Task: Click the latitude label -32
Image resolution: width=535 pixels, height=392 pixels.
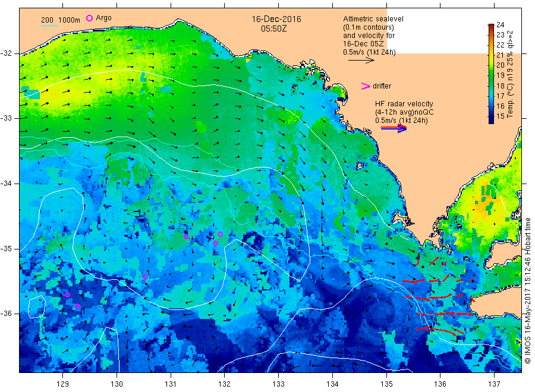Action: [8, 53]
